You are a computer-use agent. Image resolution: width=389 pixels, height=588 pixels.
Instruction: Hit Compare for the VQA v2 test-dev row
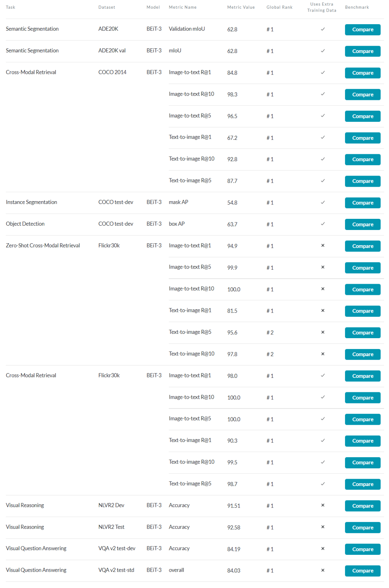click(x=362, y=549)
